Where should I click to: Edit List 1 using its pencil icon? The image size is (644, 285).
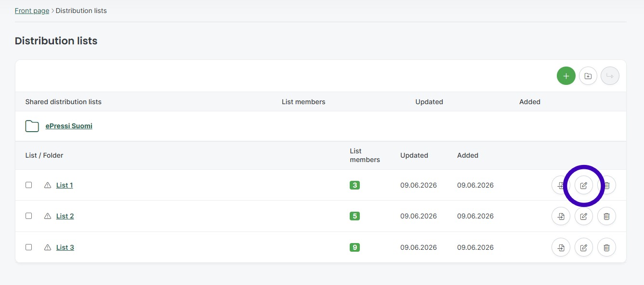click(x=584, y=185)
